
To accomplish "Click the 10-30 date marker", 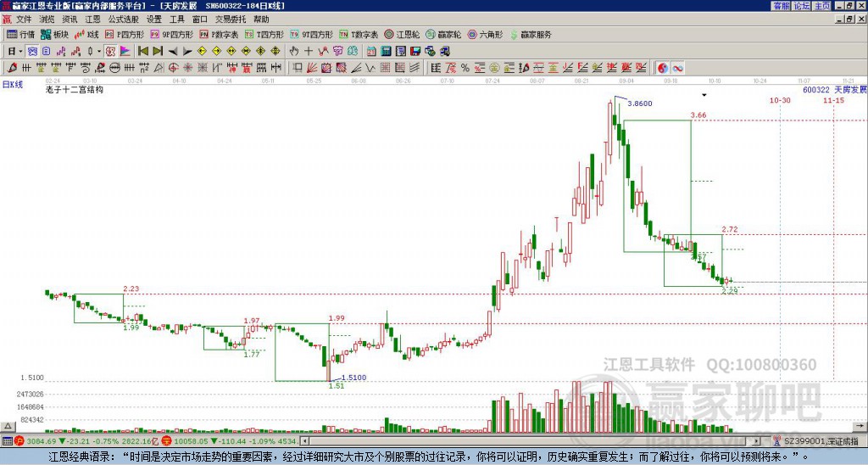I will [780, 100].
